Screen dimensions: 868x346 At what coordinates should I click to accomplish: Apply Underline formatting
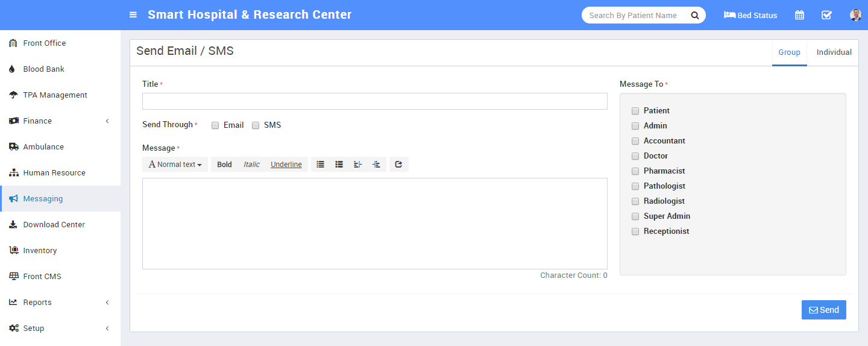tap(286, 165)
